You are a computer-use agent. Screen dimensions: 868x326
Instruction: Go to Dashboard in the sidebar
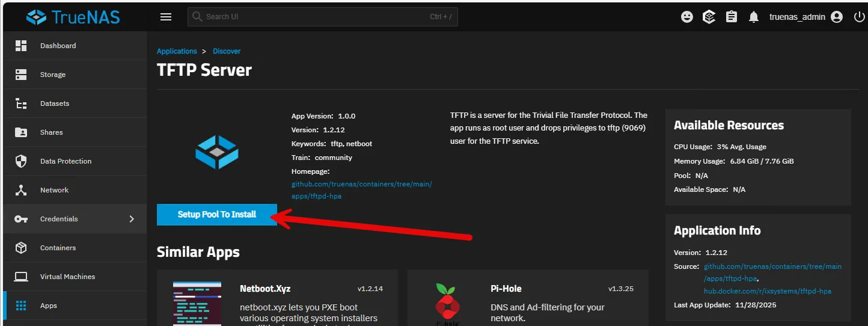point(58,46)
